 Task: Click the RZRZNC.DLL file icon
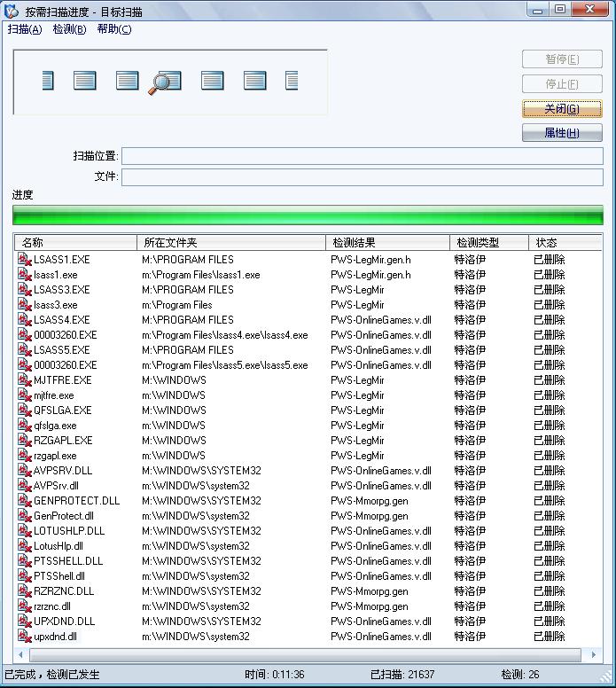[24, 591]
